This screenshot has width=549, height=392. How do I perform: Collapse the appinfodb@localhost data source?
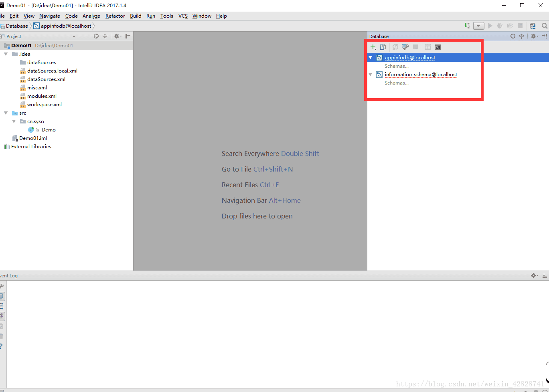[371, 58]
